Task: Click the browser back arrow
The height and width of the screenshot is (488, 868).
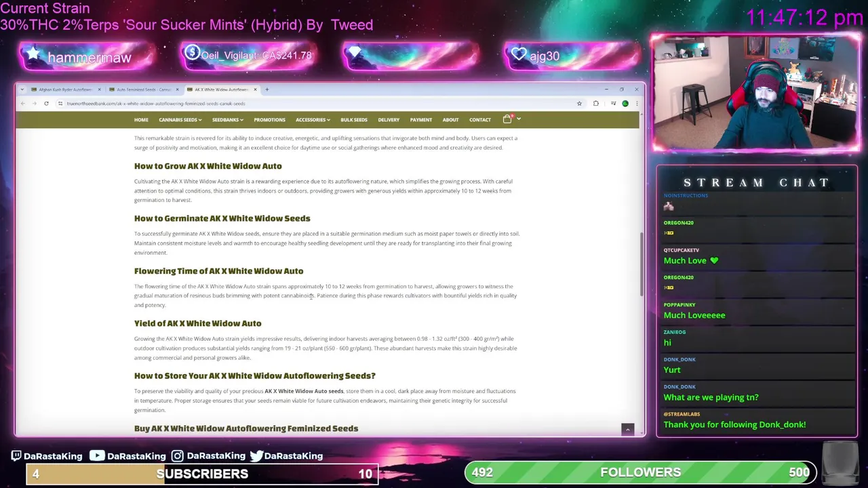Action: pyautogui.click(x=22, y=104)
